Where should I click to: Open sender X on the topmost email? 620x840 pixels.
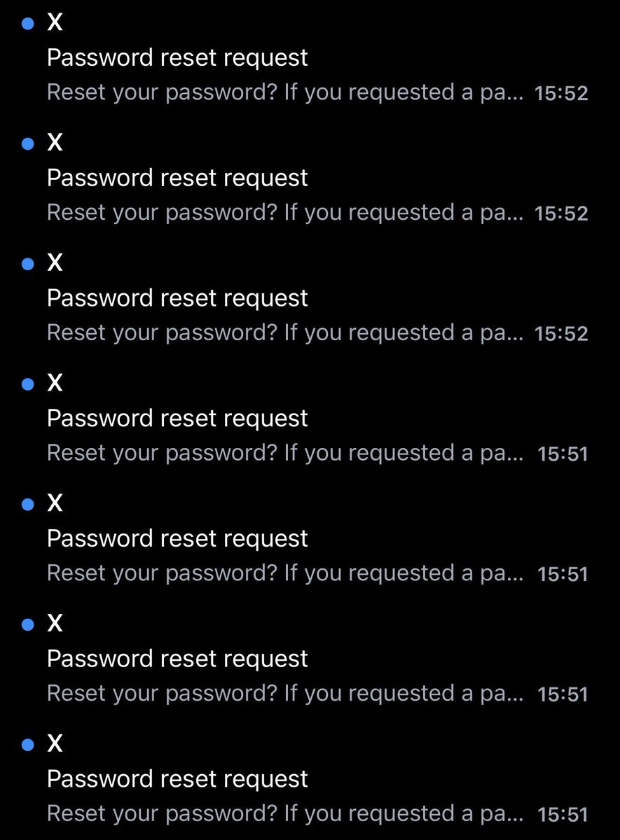(55, 23)
